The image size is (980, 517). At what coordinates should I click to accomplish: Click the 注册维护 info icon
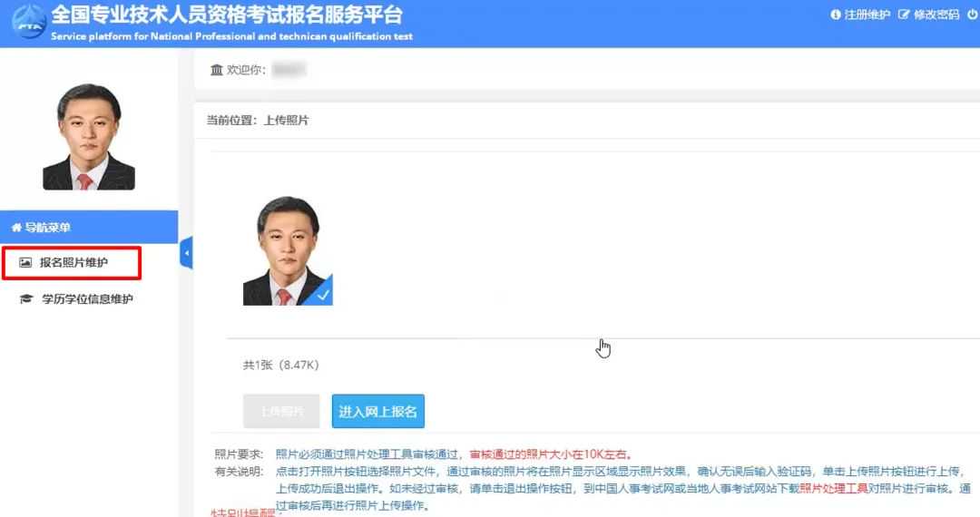coord(836,15)
